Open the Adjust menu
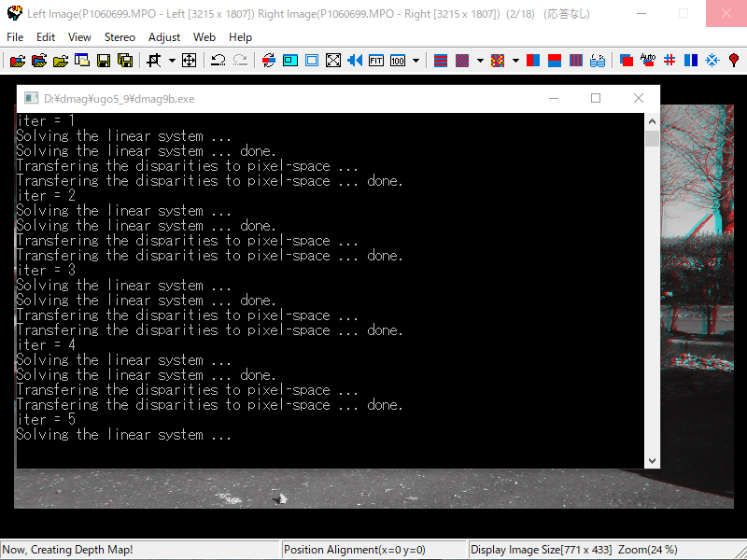Screen dimensions: 747x560 click(164, 37)
